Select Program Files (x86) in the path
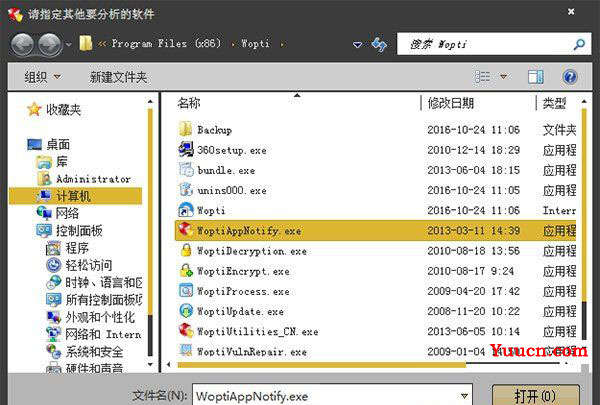This screenshot has height=405, width=600. click(x=166, y=44)
